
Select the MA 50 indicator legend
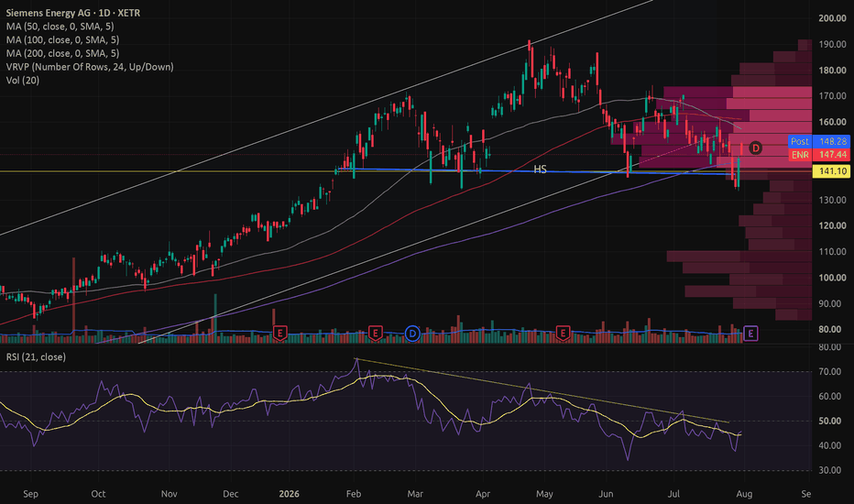(x=60, y=27)
